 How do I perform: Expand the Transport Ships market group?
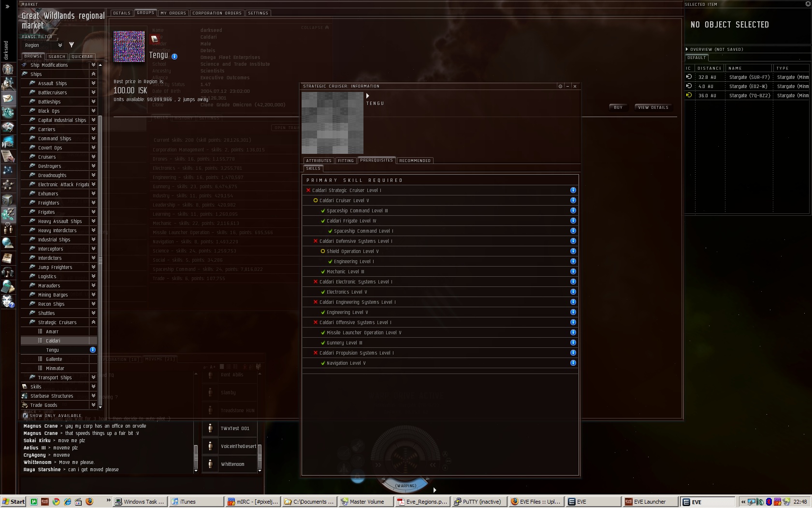[x=93, y=377]
